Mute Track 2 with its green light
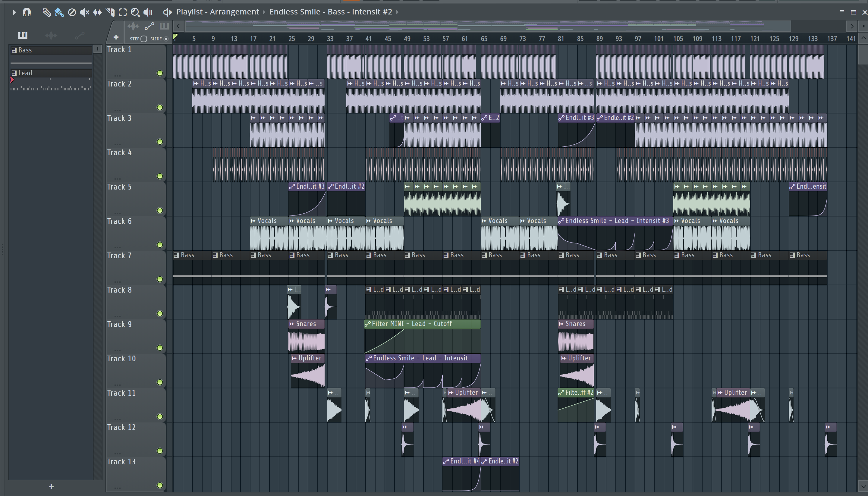Viewport: 868px width, 496px height. [160, 107]
